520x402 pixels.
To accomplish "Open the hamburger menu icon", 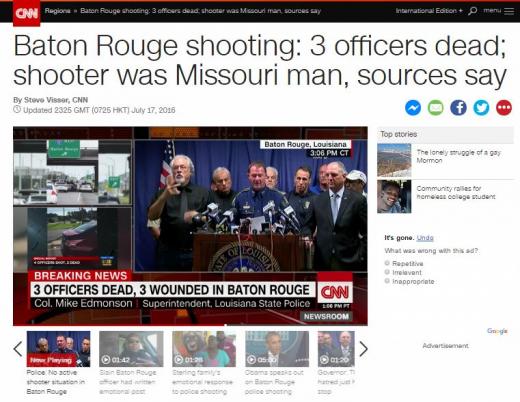I will point(509,11).
